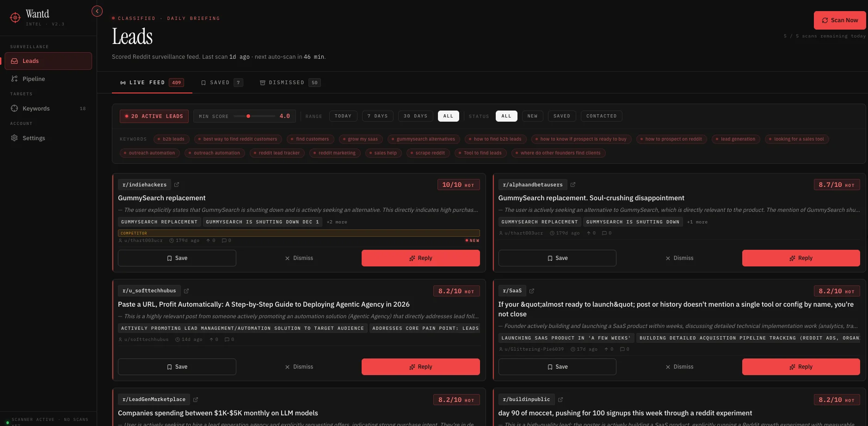Reply to the GummySearch replacement lead
This screenshot has width=868, height=426.
pos(421,258)
